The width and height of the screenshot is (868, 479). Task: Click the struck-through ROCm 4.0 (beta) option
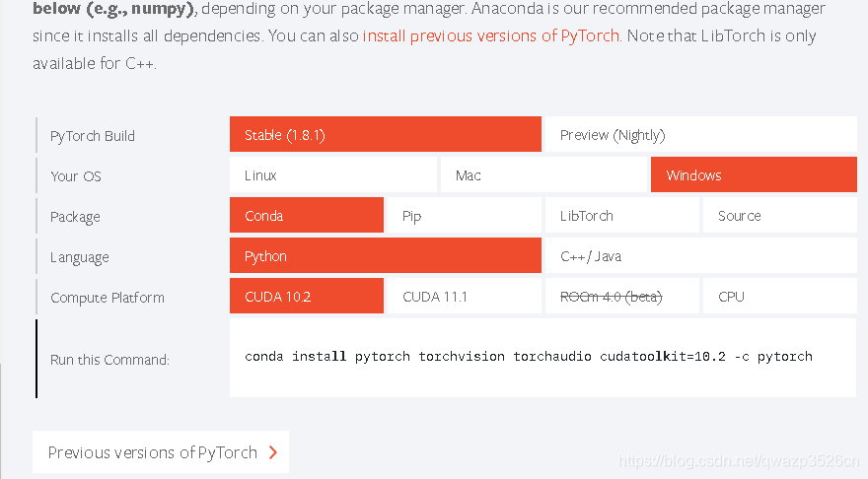[x=622, y=296]
